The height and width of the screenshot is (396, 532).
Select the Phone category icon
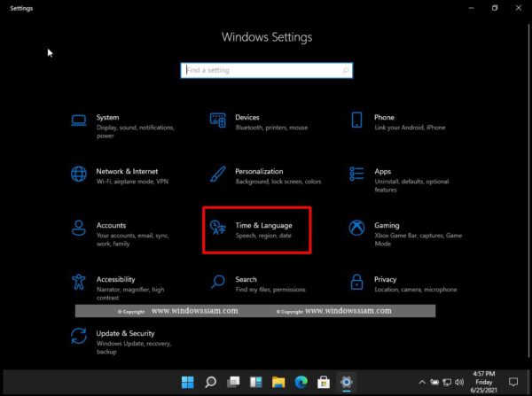[356, 120]
